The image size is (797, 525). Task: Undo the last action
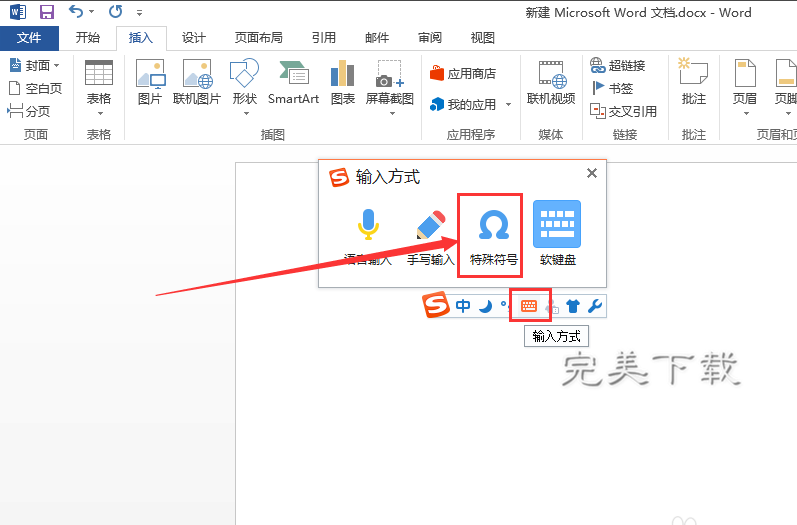point(76,11)
